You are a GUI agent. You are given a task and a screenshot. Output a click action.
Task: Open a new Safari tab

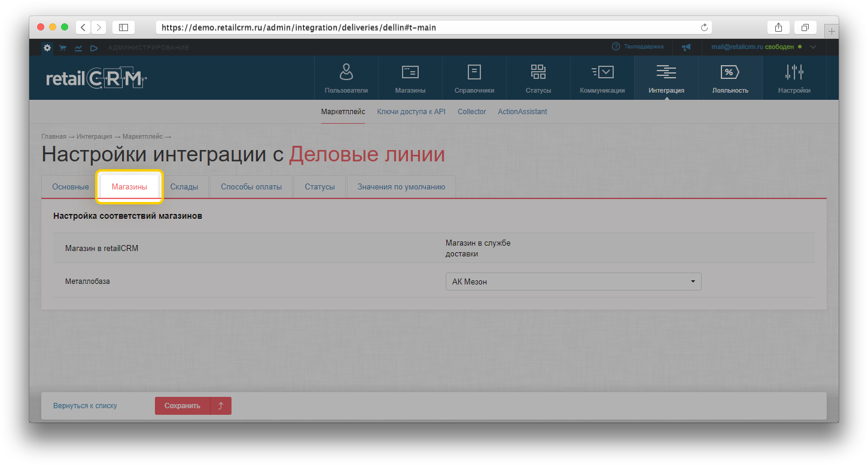(832, 32)
